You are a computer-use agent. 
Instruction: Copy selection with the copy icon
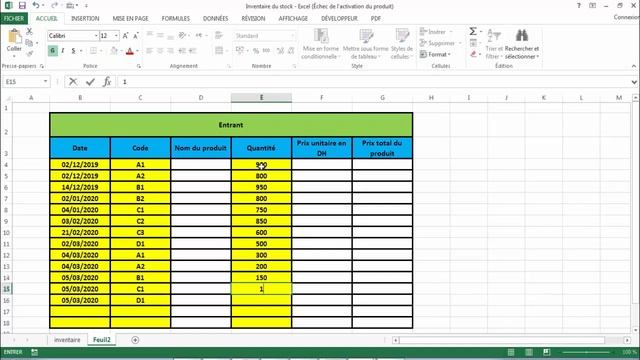tap(29, 42)
